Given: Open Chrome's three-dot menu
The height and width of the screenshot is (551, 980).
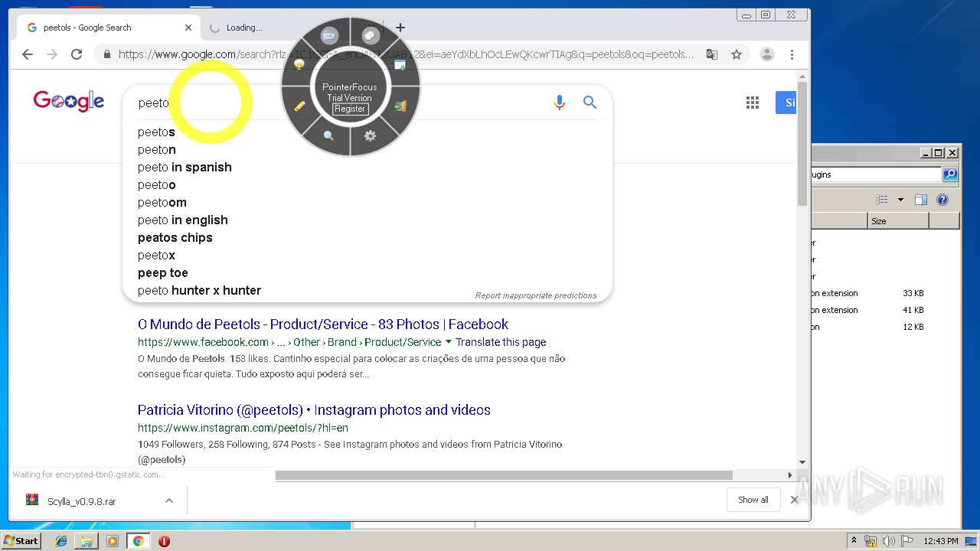Looking at the screenshot, I should click(x=792, y=54).
